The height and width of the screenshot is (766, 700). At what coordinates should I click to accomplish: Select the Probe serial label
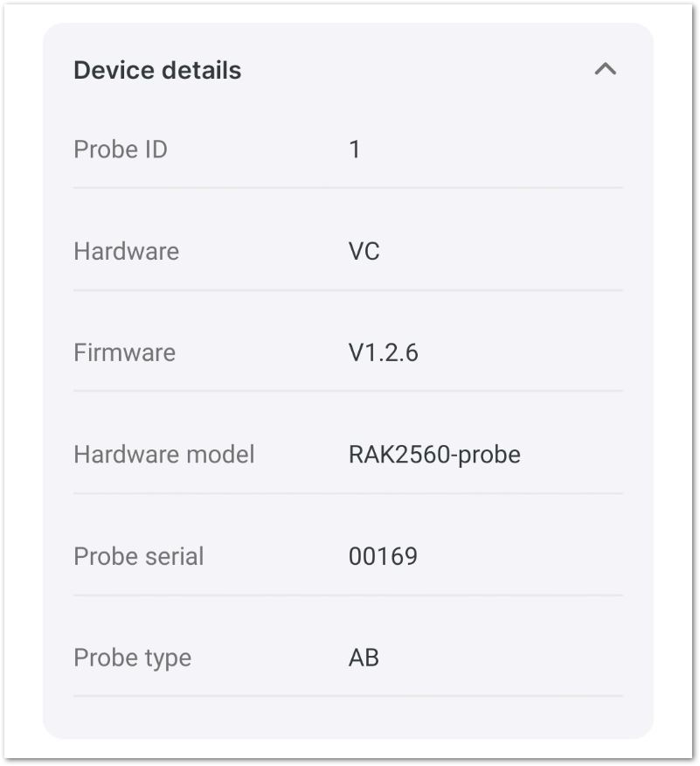point(139,556)
